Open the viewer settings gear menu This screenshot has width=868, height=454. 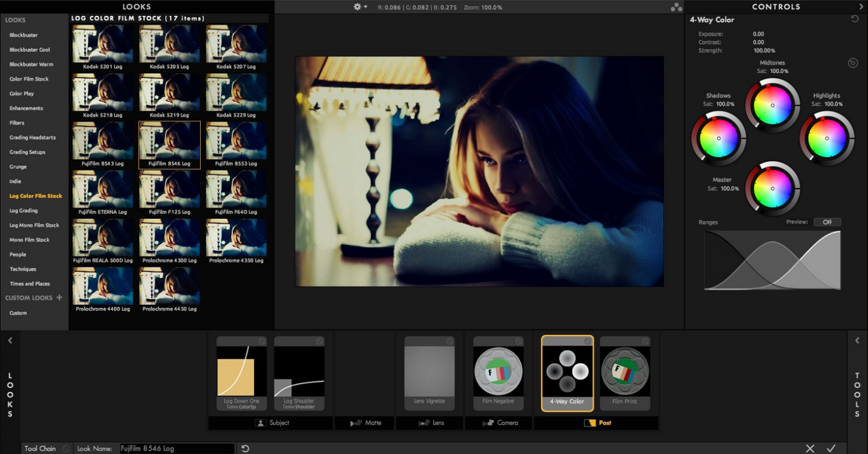(x=360, y=7)
